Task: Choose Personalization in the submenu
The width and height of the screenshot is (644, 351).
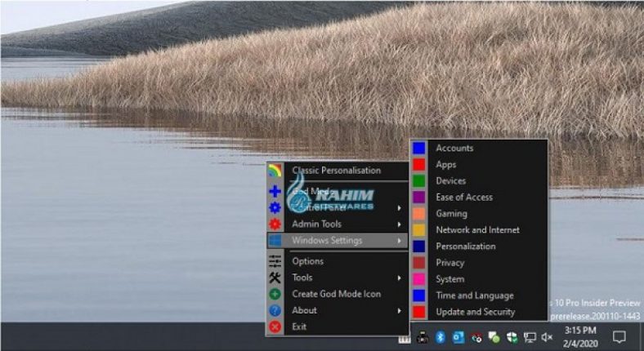Action: pos(479,247)
